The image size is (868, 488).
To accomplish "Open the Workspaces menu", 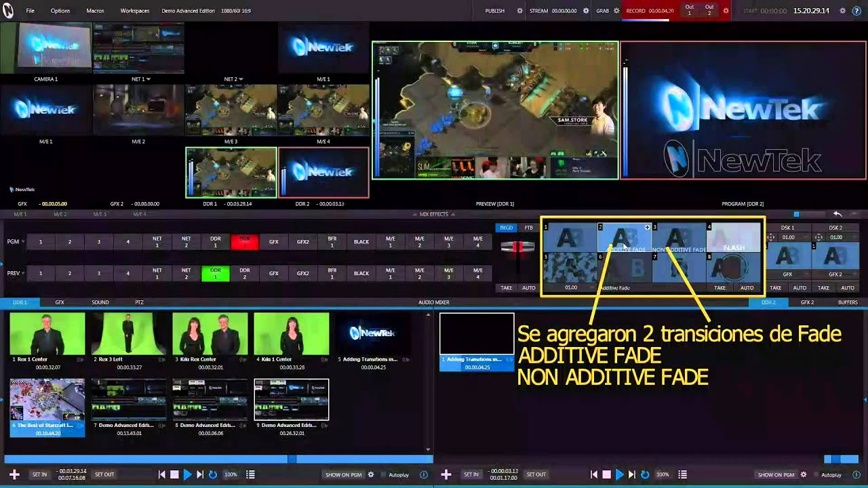I will (135, 11).
